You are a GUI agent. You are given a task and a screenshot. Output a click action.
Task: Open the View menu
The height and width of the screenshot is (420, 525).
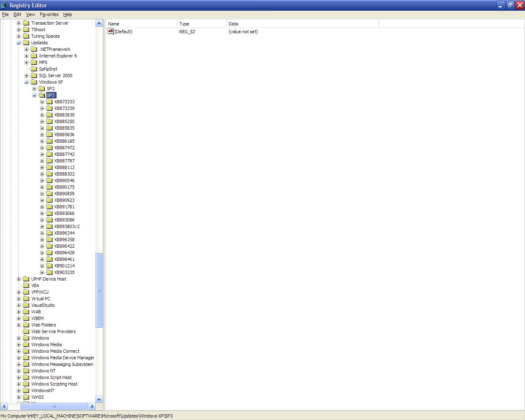[x=30, y=14]
